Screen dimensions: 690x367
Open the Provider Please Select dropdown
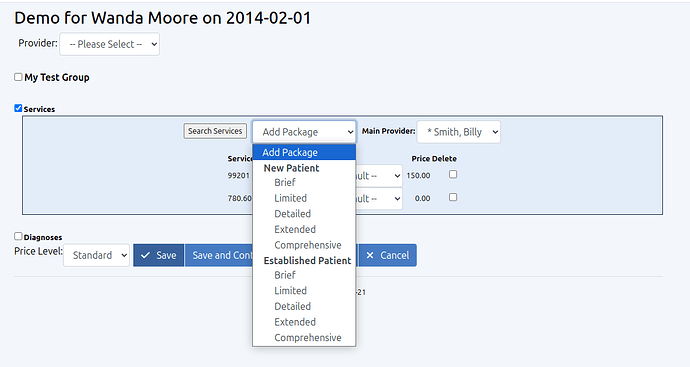(x=110, y=44)
